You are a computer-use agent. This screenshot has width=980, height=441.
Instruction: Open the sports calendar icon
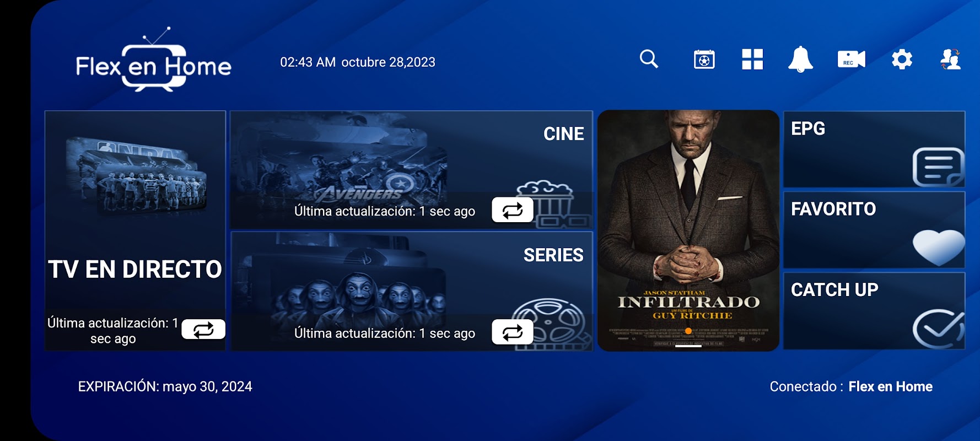704,59
